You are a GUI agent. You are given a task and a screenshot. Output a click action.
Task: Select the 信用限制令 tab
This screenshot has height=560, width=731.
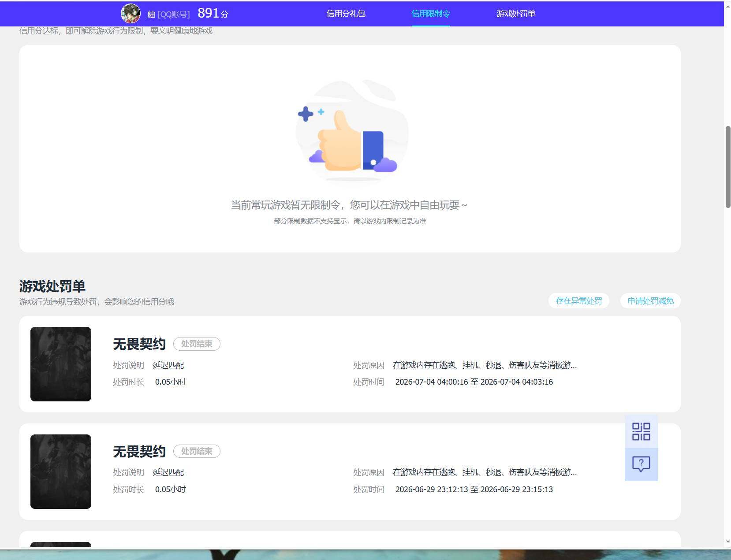coord(431,14)
